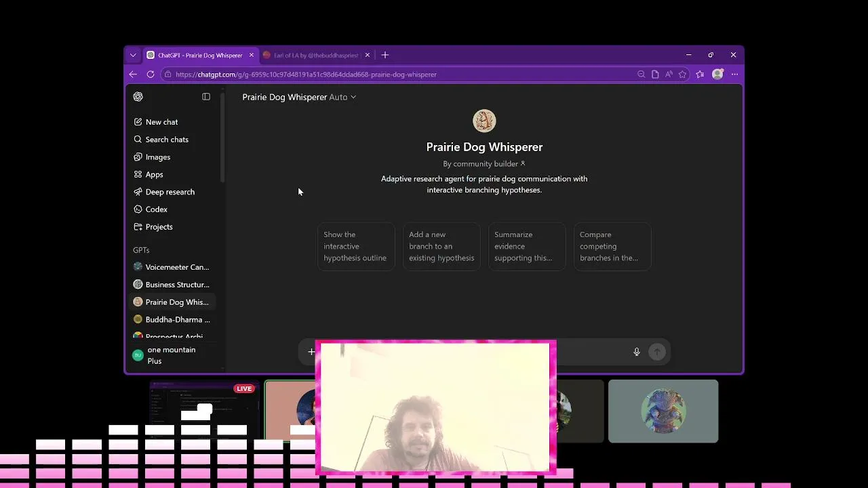Close the ChatGPT browser tab
Image resolution: width=868 pixels, height=488 pixels.
[252, 56]
